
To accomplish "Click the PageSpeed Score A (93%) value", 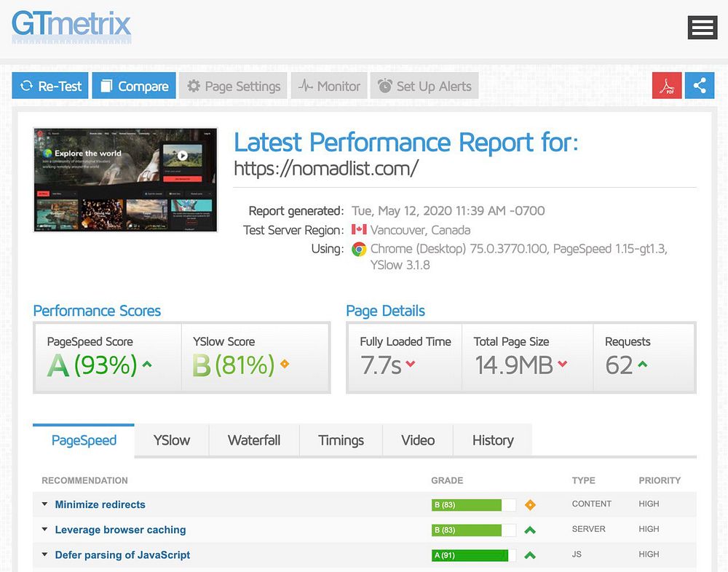I will tap(92, 365).
